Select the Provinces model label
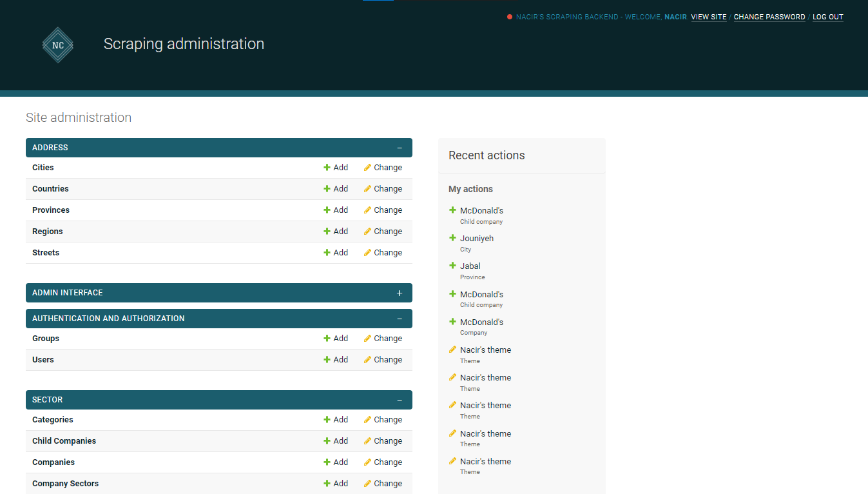Image resolution: width=868 pixels, height=494 pixels. tap(50, 210)
